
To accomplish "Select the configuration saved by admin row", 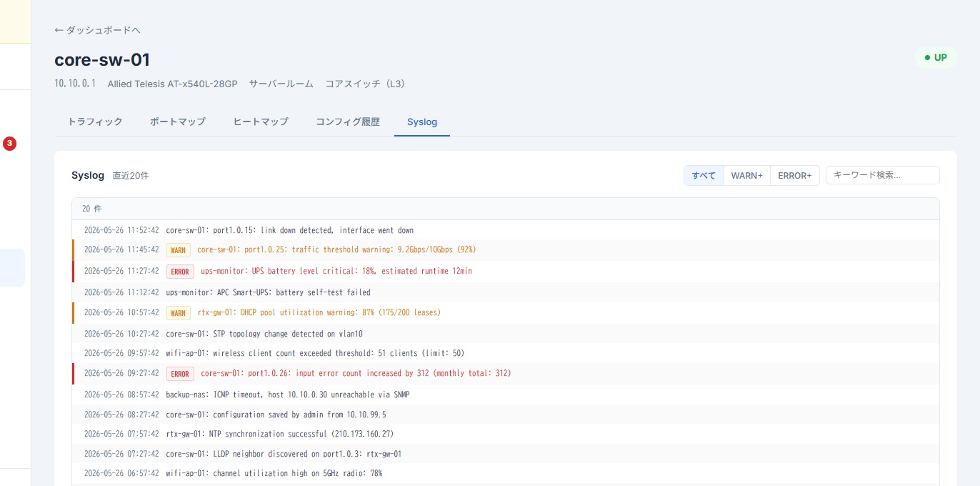I will 506,415.
